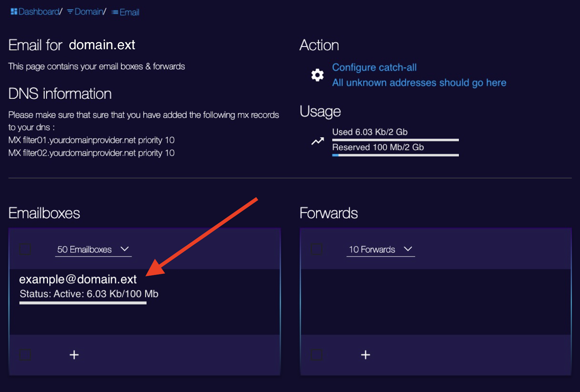Screen dimensions: 580x392
Task: Go to Dashboard breadcrumb link
Action: pos(39,12)
